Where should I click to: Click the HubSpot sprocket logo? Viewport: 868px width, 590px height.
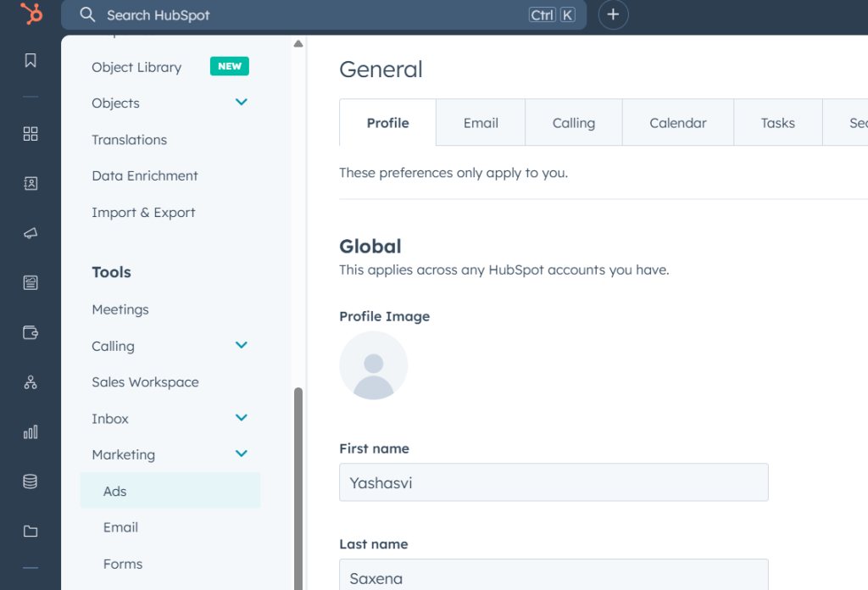tap(31, 14)
